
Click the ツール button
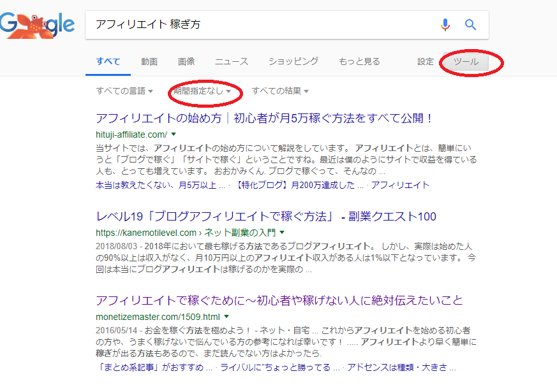[x=466, y=62]
